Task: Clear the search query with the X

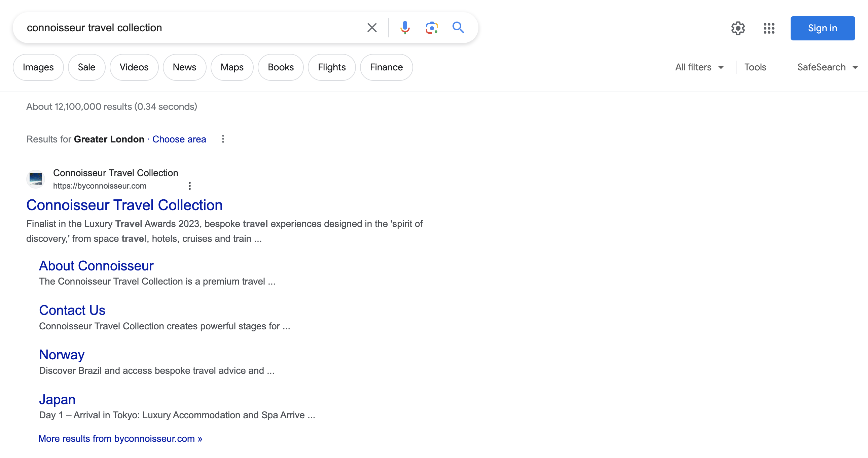Action: pyautogui.click(x=372, y=28)
